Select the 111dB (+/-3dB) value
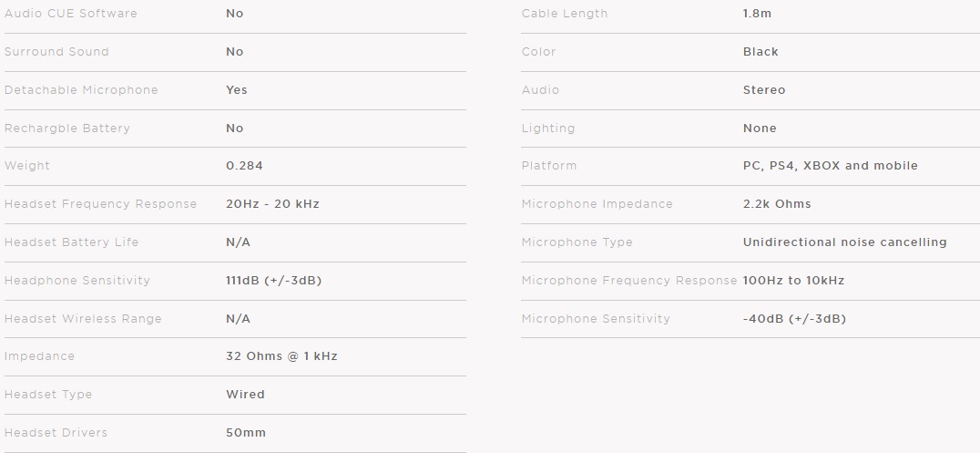980x453 pixels. 273,281
